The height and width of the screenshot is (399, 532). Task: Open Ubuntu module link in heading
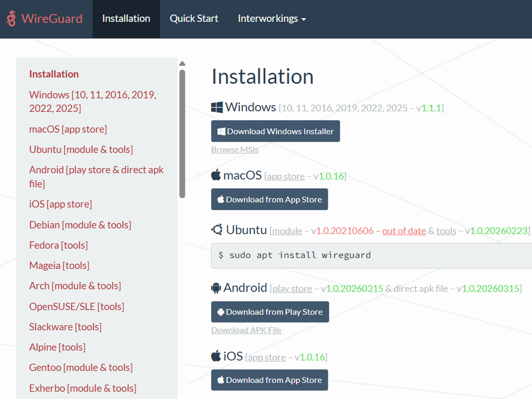(x=287, y=231)
